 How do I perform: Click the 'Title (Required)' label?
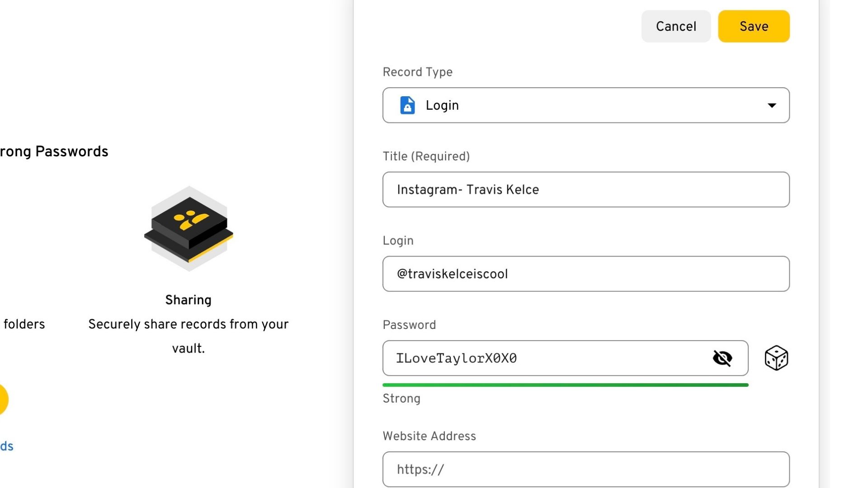[426, 156]
